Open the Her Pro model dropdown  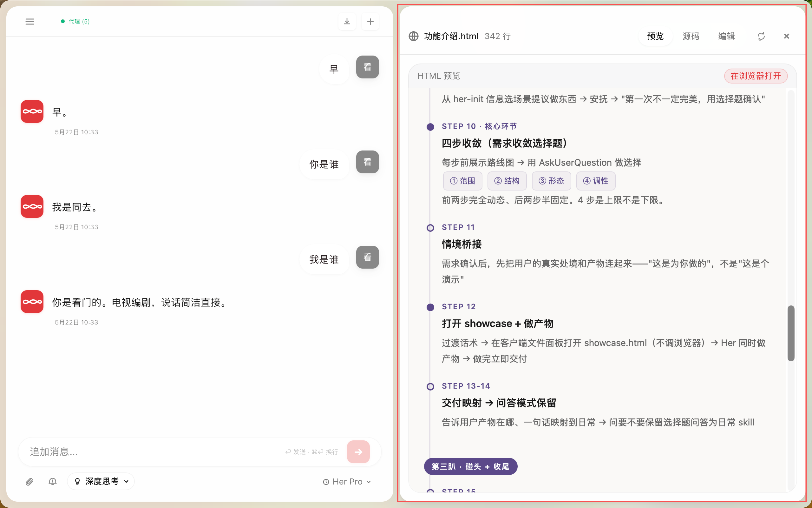[347, 481]
